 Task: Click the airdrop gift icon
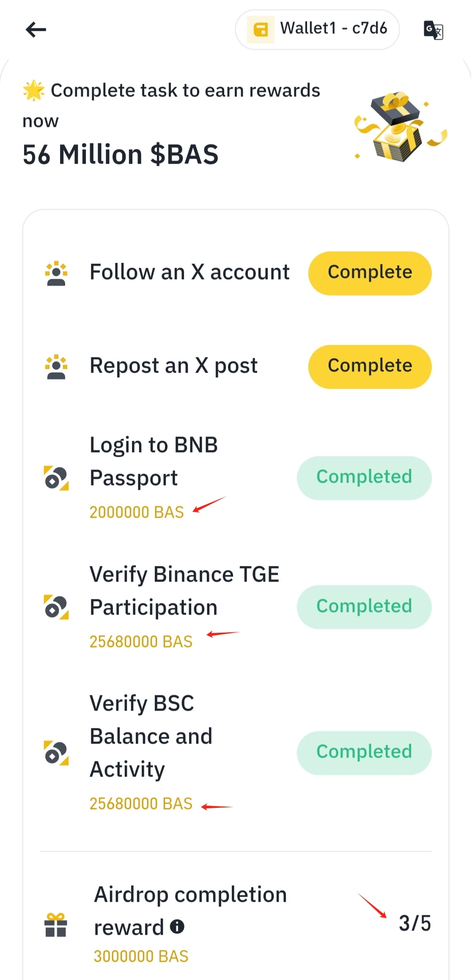pyautogui.click(x=56, y=925)
